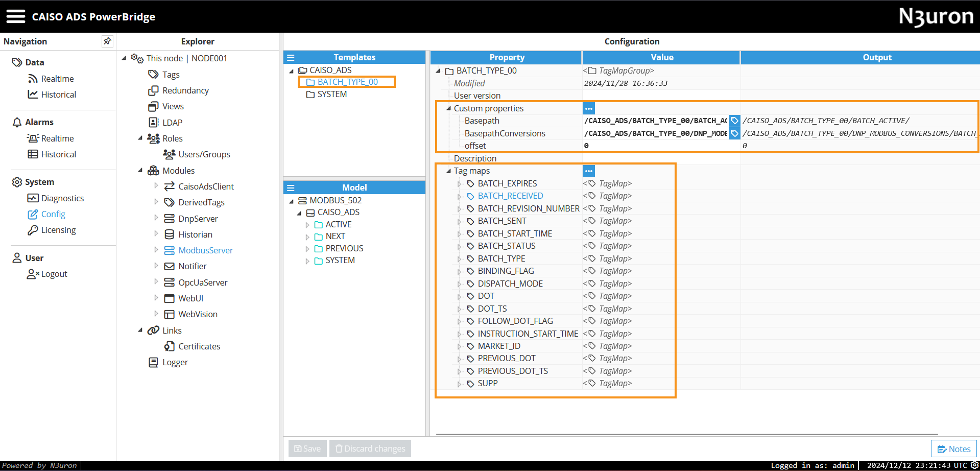Screen dimensions: 980x471
Task: Click the Save button
Action: coord(307,449)
